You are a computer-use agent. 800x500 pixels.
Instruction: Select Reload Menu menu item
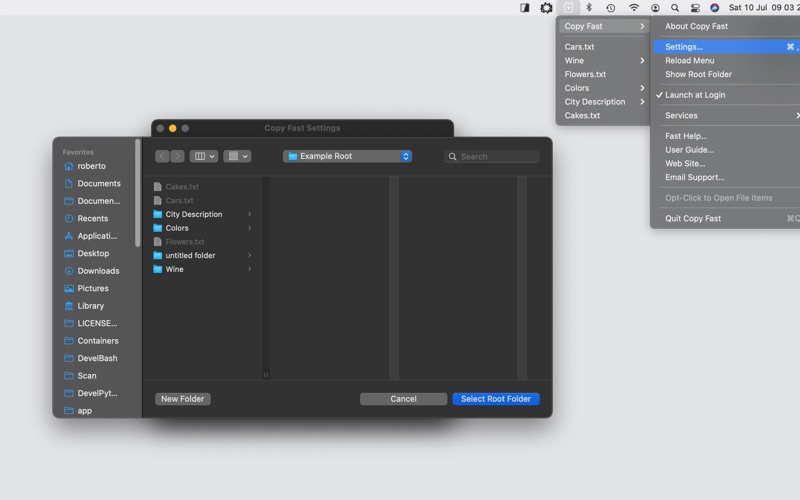690,61
